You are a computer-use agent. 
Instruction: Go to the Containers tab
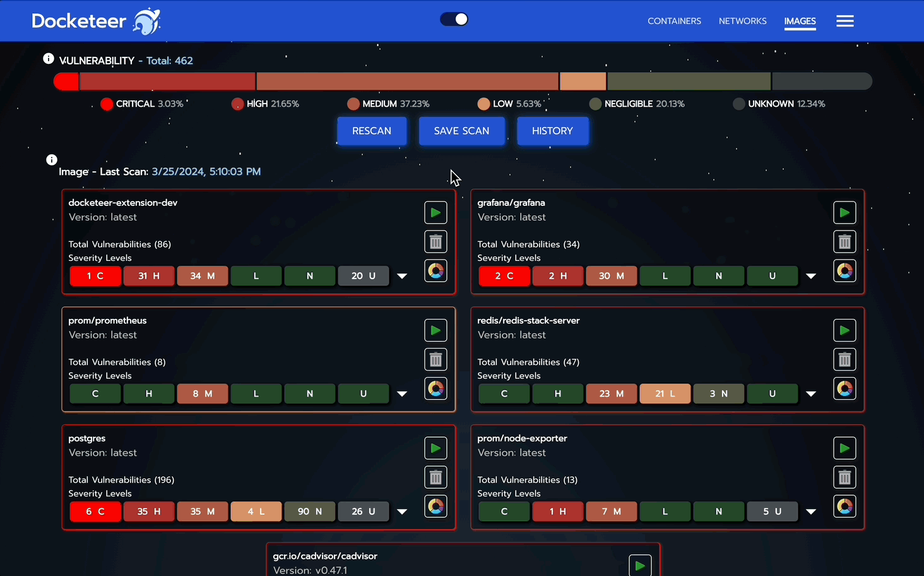point(674,21)
